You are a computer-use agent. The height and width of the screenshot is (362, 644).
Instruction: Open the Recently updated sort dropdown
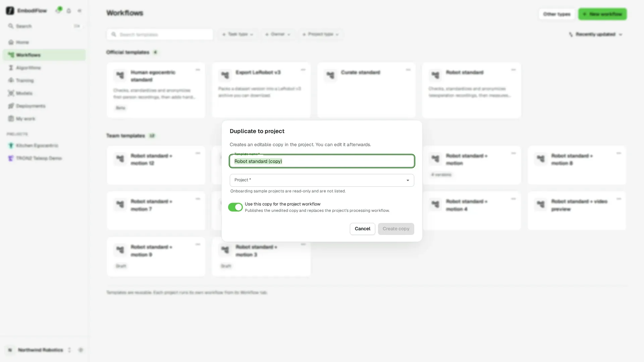pyautogui.click(x=596, y=35)
